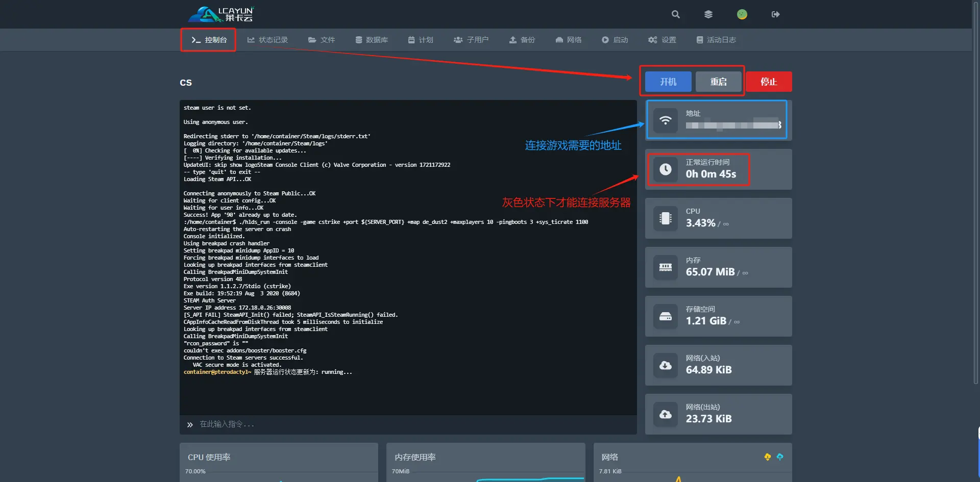Click the yellow download icon in 网络 chart
Image resolution: width=980 pixels, height=482 pixels.
click(x=768, y=457)
